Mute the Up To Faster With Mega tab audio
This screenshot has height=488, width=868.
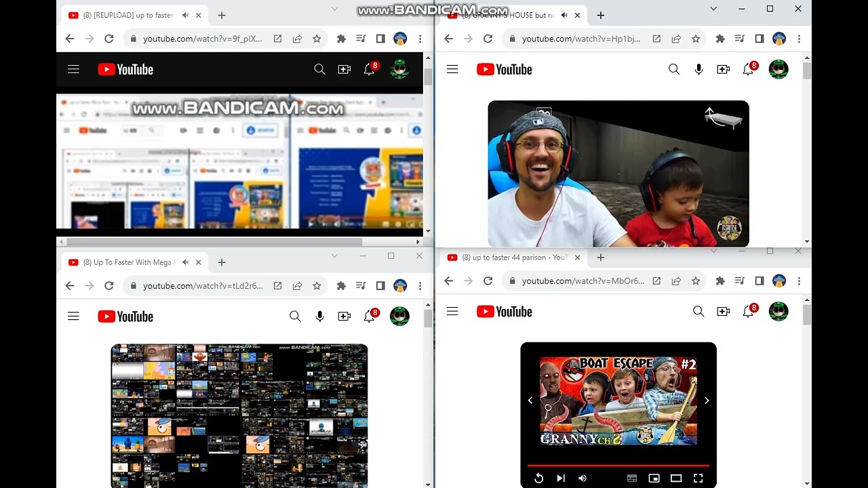pos(185,262)
